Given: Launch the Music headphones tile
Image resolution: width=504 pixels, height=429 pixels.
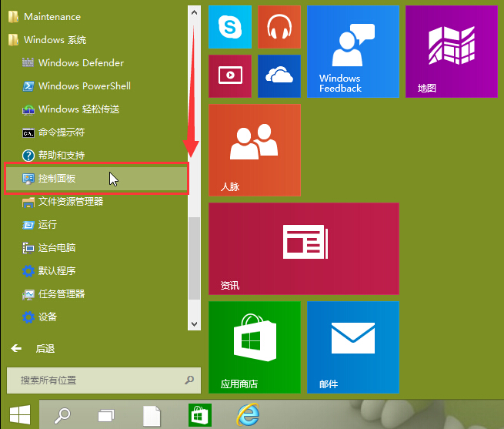Looking at the screenshot, I should pyautogui.click(x=279, y=27).
